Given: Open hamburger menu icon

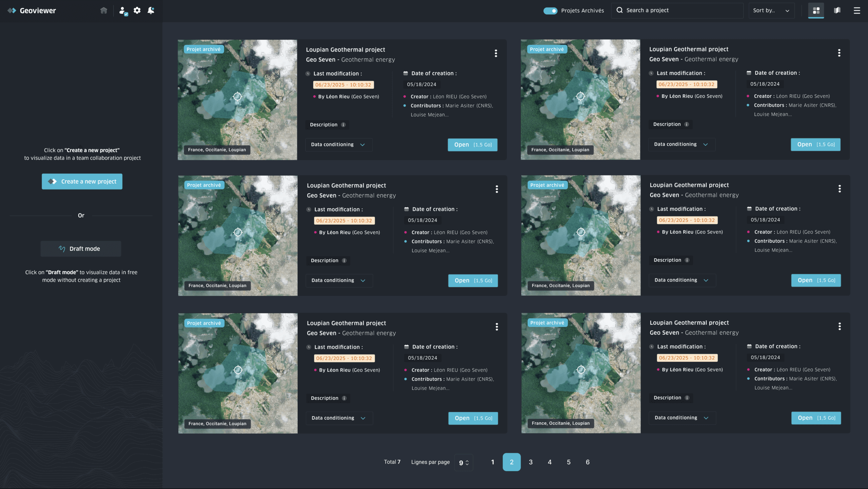Looking at the screenshot, I should (857, 11).
